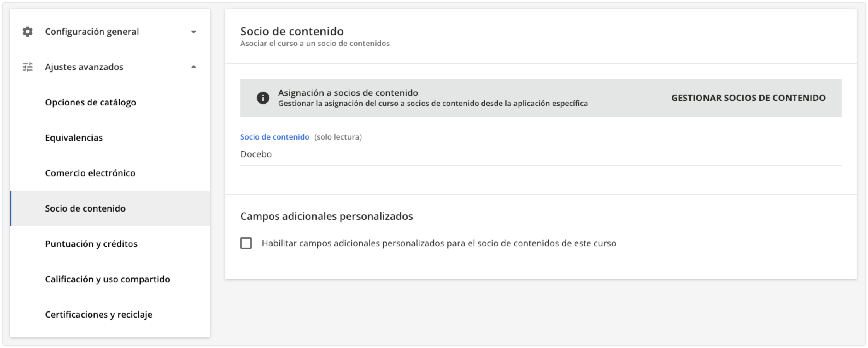The image size is (868, 348).
Task: Click the read-only Docebo field
Action: tap(541, 154)
